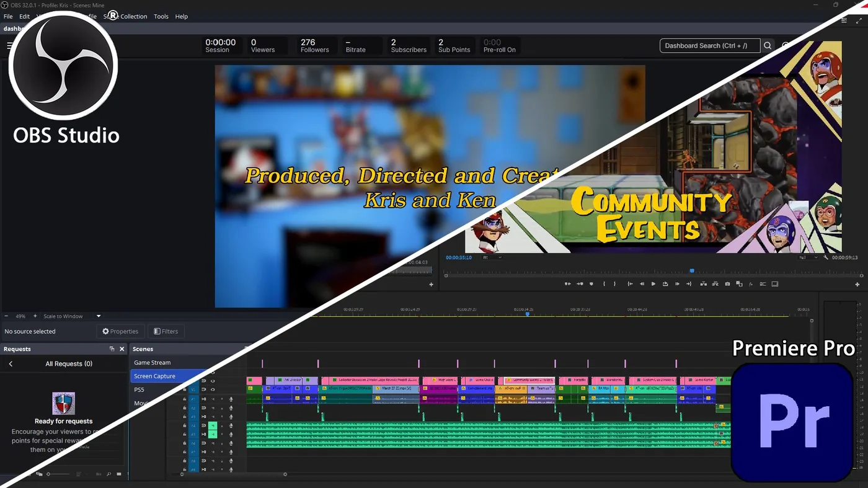Select PS5 scene
This screenshot has width=868, height=488.
(x=139, y=390)
